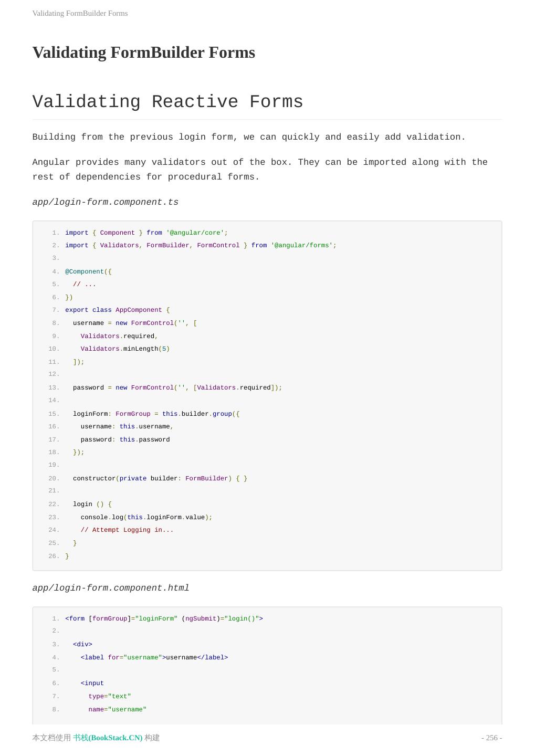This screenshot has width=535, height=756.
Task: Click the page number "- 256 -"
Action: [491, 738]
